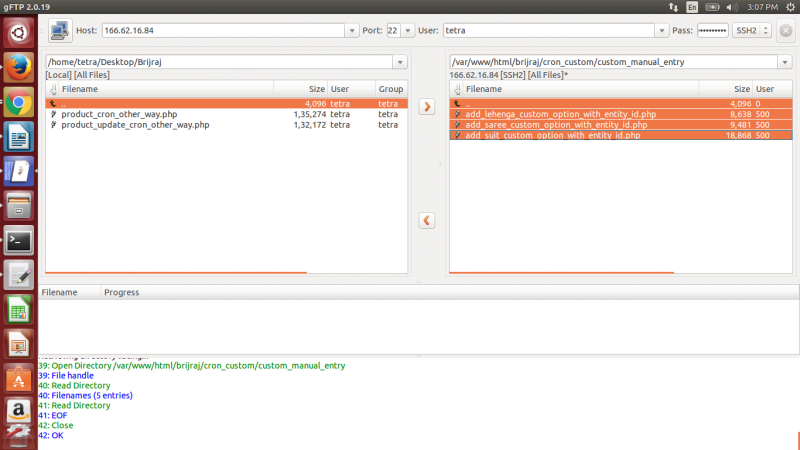Upload files with the right arrow button
Viewport: 800px width, 450px height.
[427, 107]
